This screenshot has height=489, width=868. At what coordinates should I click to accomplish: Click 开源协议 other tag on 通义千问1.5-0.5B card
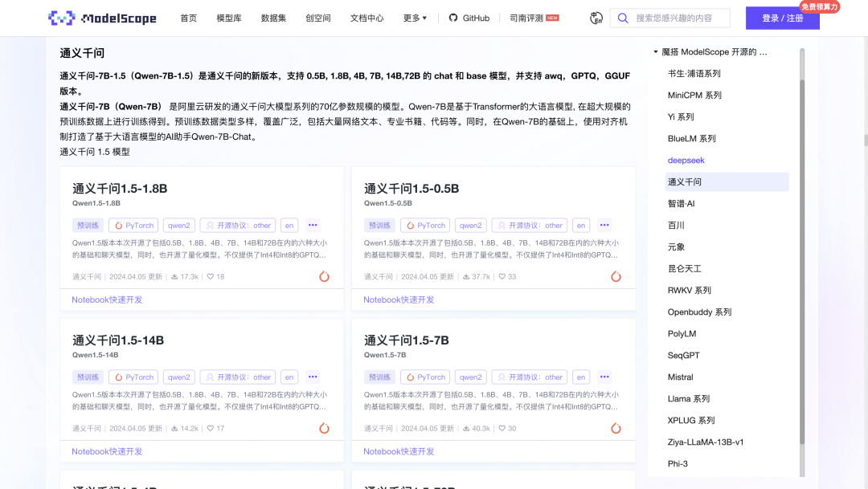pyautogui.click(x=529, y=225)
